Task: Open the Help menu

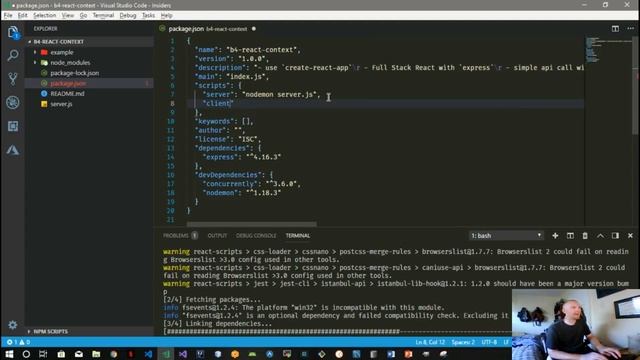Action: [167, 16]
